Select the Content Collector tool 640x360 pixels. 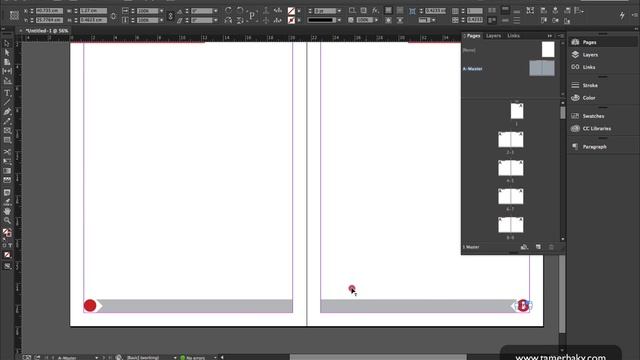7,81
